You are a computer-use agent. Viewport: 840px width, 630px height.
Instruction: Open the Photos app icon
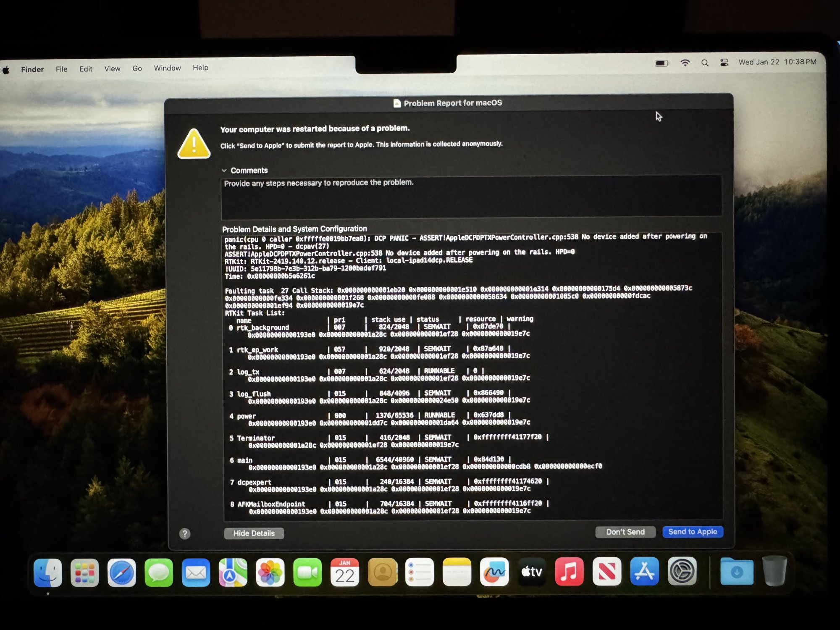coord(270,572)
